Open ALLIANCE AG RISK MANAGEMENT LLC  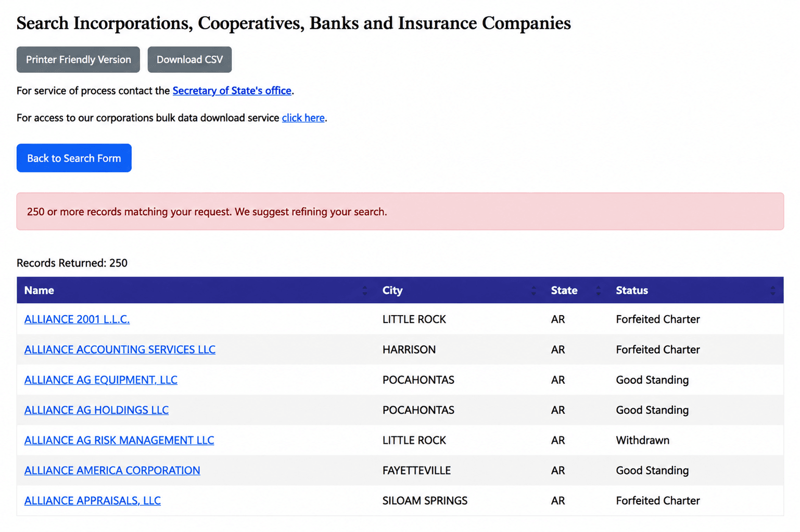[x=119, y=440]
